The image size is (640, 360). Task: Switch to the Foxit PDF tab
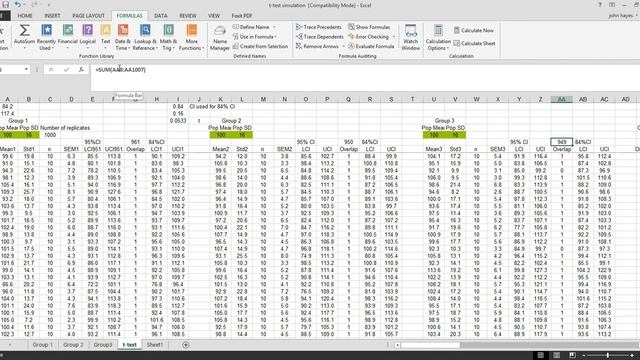242,16
